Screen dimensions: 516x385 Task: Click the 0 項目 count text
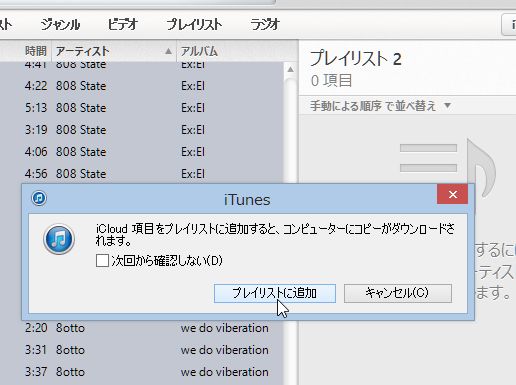(331, 81)
